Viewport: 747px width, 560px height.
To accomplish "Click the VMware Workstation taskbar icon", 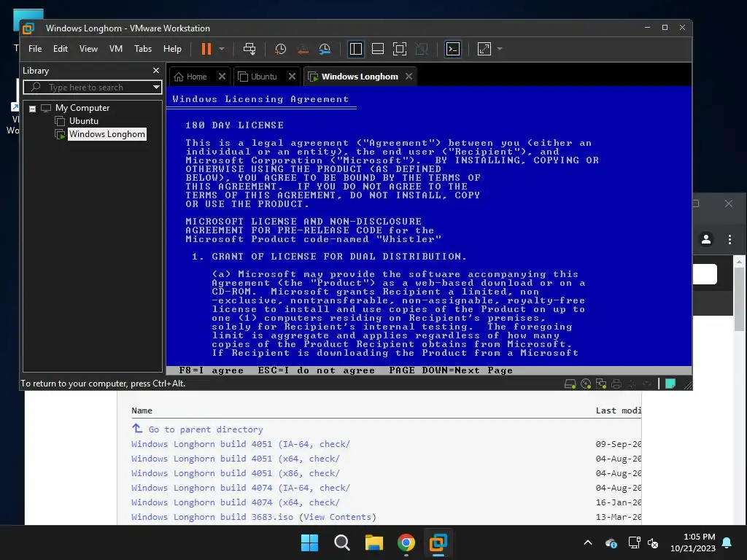I will (438, 542).
